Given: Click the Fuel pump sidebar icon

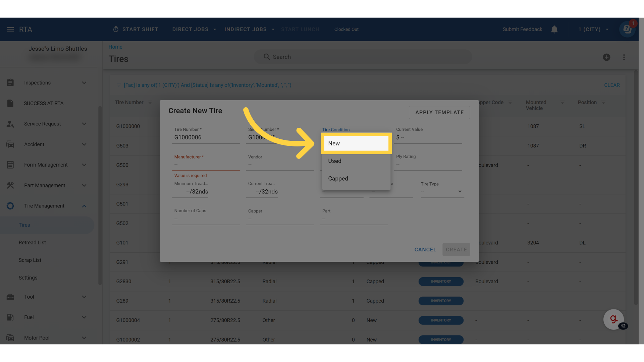Looking at the screenshot, I should point(10,317).
